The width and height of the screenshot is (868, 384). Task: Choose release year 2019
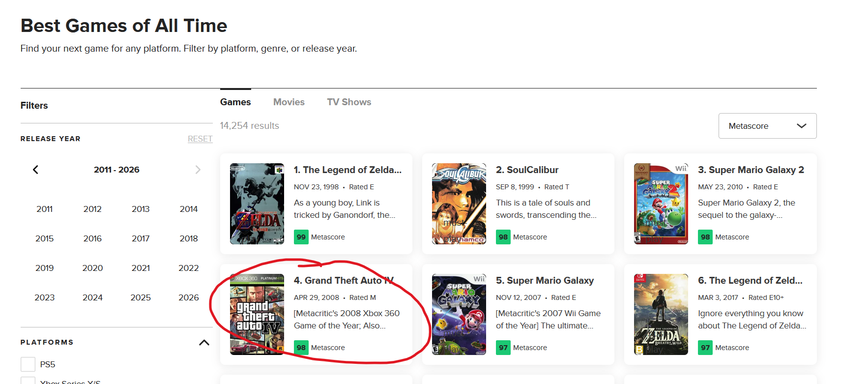44,268
